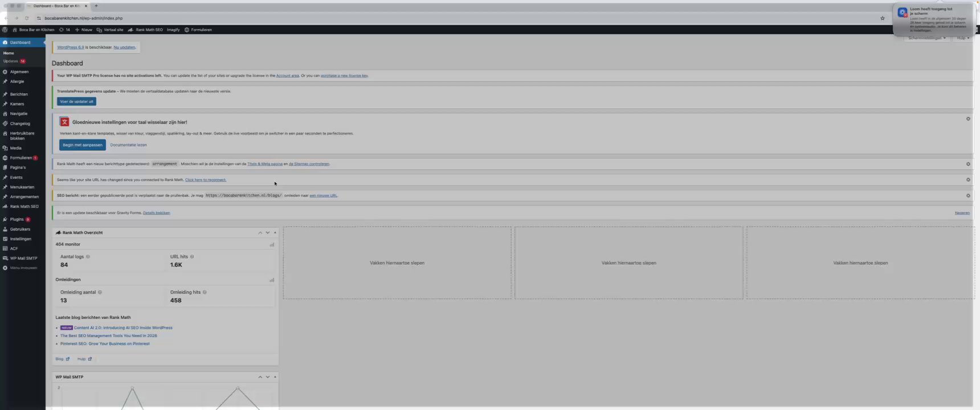This screenshot has height=410, width=980.
Task: Select Dashboard in the sidebar
Action: coord(23,42)
